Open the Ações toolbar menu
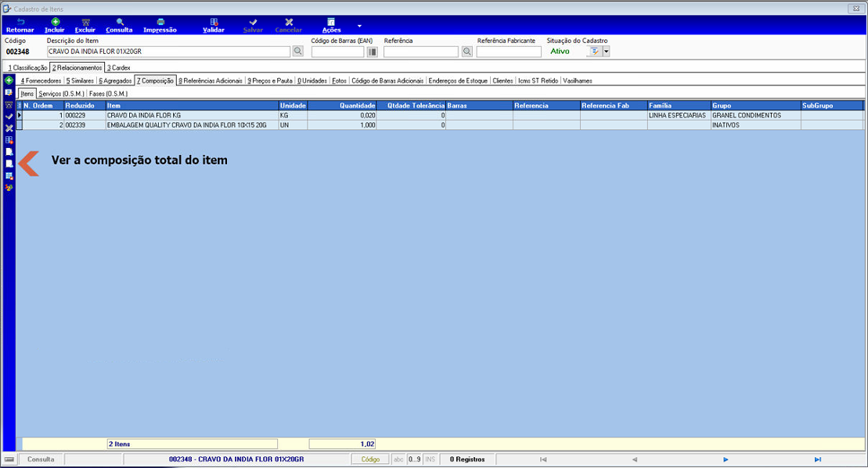This screenshot has width=868, height=468. (x=331, y=26)
